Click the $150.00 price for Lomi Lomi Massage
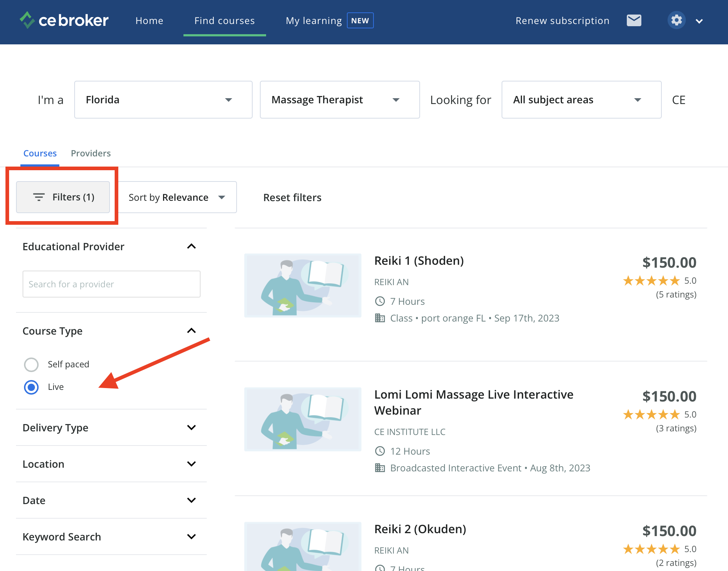 coord(669,396)
